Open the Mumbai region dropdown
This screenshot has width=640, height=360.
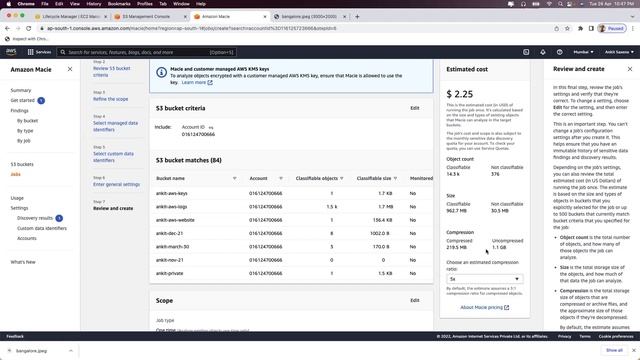pyautogui.click(x=583, y=52)
